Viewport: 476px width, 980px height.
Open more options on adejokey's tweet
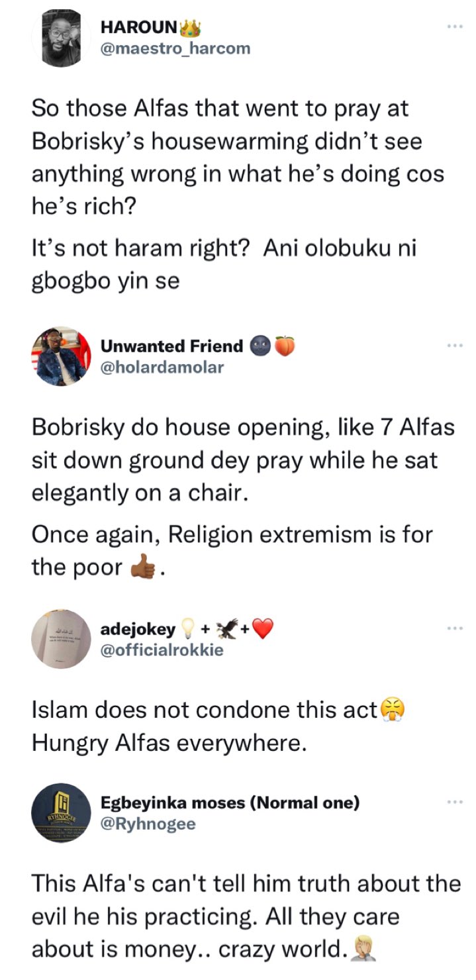(x=453, y=628)
